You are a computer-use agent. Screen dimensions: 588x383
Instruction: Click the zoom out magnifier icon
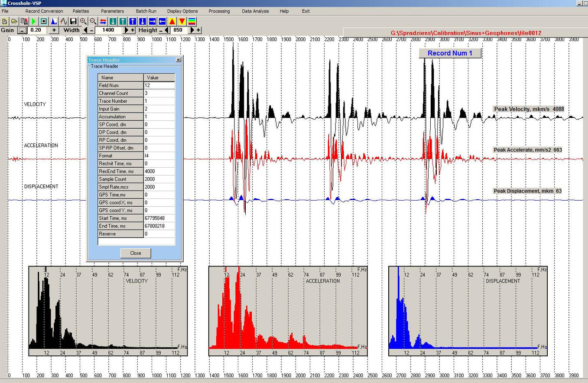click(x=93, y=21)
